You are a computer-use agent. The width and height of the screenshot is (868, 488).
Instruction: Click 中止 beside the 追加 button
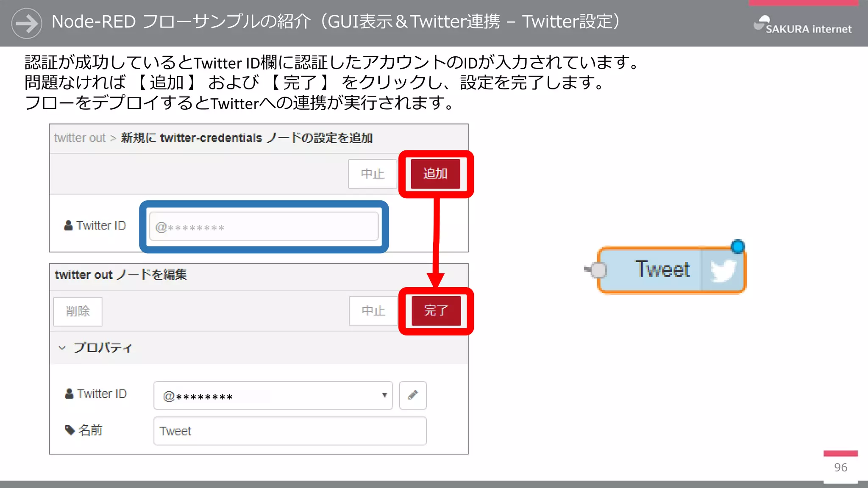click(x=373, y=174)
